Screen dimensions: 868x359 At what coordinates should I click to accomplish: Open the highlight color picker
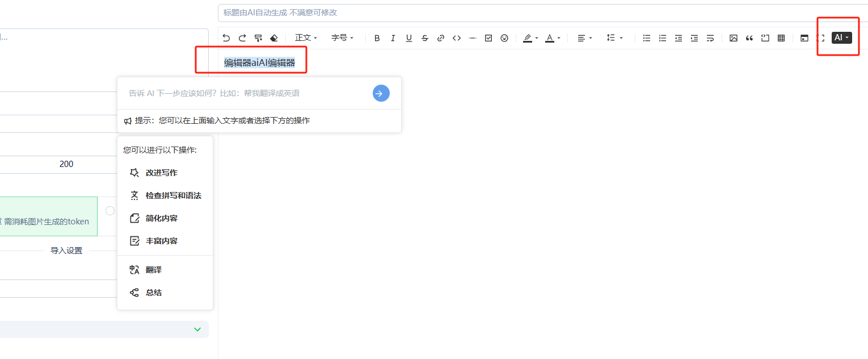pos(531,38)
